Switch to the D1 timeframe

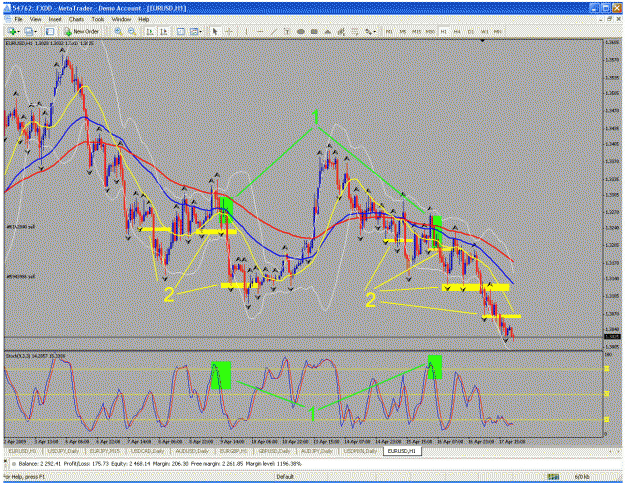(471, 31)
